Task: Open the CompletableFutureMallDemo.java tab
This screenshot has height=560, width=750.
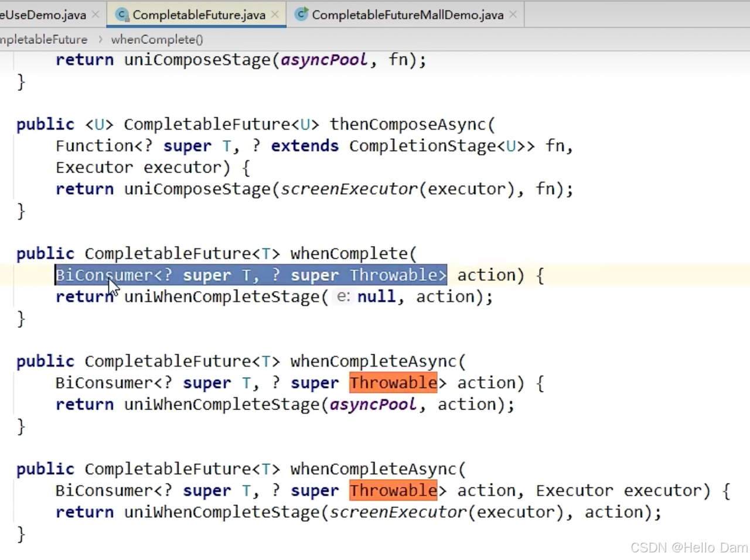Action: click(407, 15)
